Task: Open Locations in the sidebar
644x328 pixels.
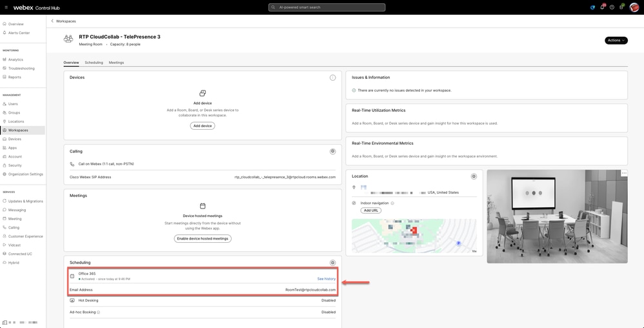Action: coord(16,121)
